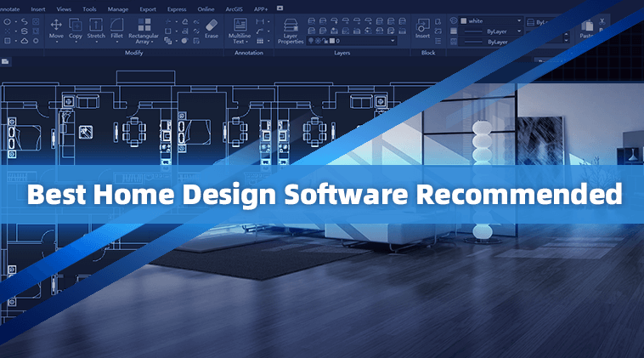Click the scissors Cut icon
The image size is (644, 358).
coord(602,21)
